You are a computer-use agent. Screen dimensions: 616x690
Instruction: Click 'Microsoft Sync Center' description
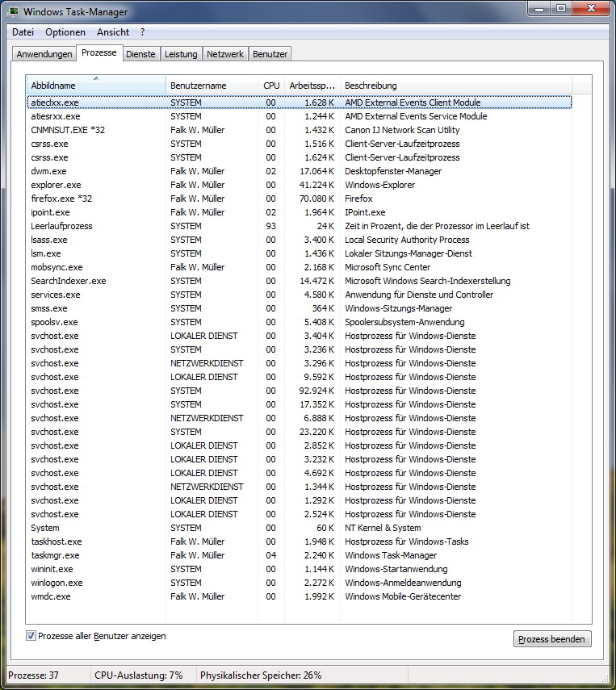tap(388, 267)
